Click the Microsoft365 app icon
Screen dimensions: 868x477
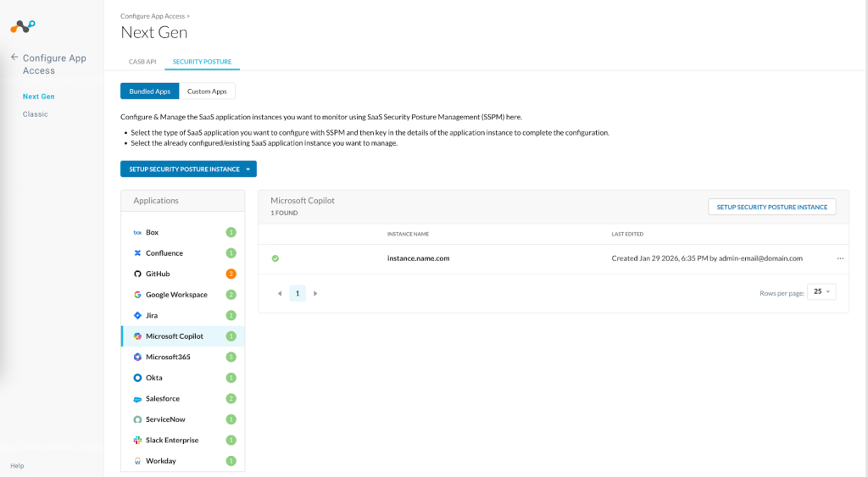point(137,357)
